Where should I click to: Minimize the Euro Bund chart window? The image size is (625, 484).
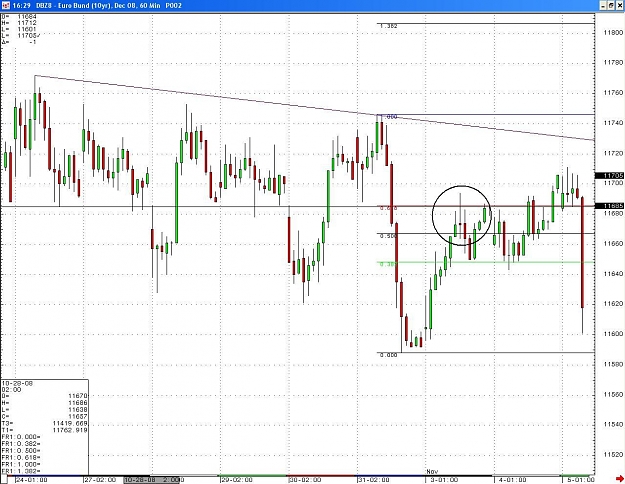[x=603, y=5]
